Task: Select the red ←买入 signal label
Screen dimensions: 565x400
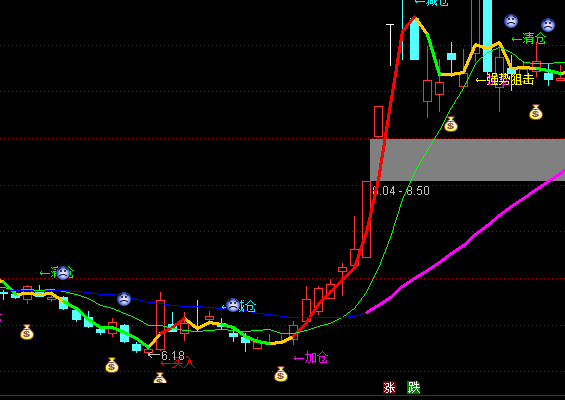Action: coord(178,363)
